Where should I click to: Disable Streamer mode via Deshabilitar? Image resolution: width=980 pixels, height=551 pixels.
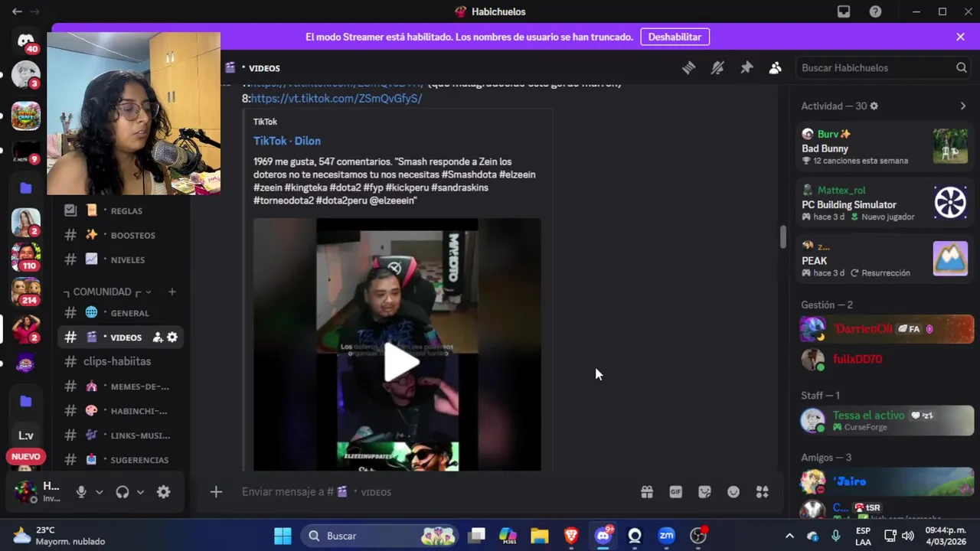pos(675,37)
